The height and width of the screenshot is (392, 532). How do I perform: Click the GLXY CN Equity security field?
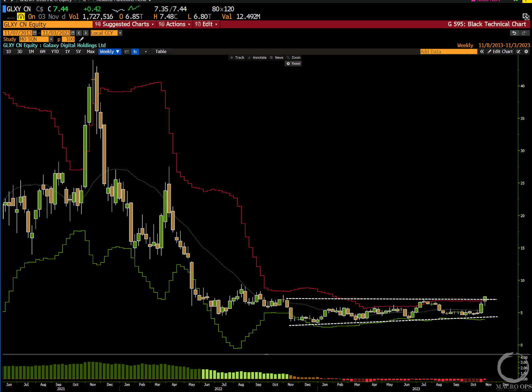pos(48,24)
